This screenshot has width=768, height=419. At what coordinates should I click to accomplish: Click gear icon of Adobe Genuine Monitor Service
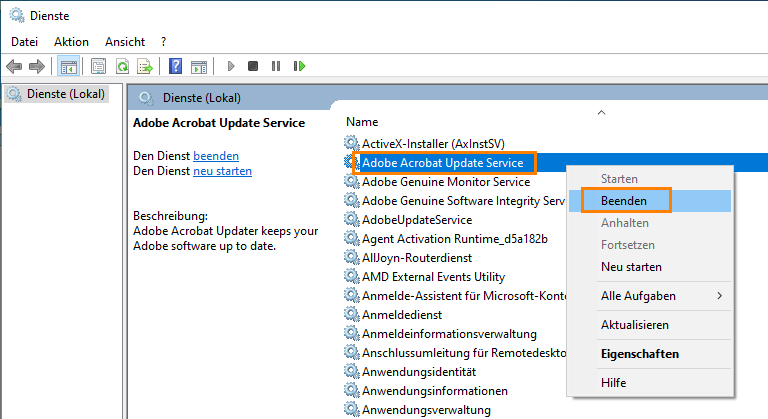(351, 181)
